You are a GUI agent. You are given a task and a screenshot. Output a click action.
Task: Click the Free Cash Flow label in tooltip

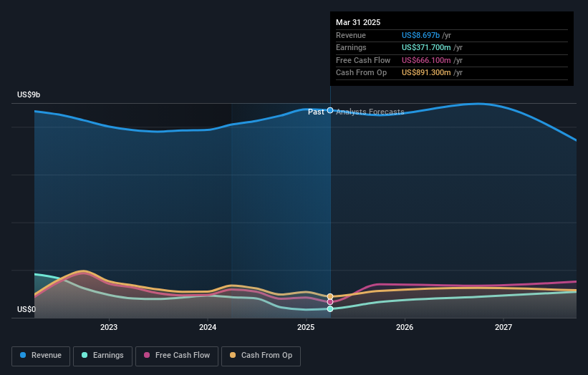pos(363,60)
